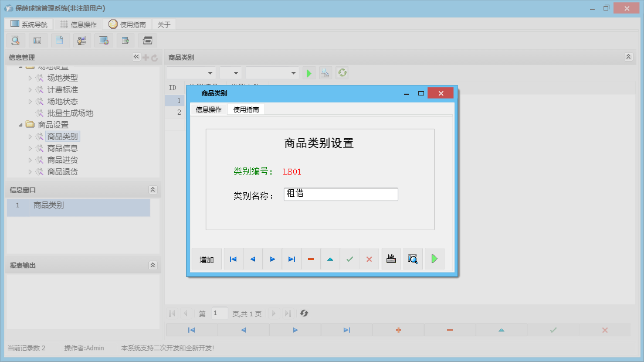644x362 pixels.
Task: Confirm the edit with the green checkmark icon
Action: pos(350,258)
